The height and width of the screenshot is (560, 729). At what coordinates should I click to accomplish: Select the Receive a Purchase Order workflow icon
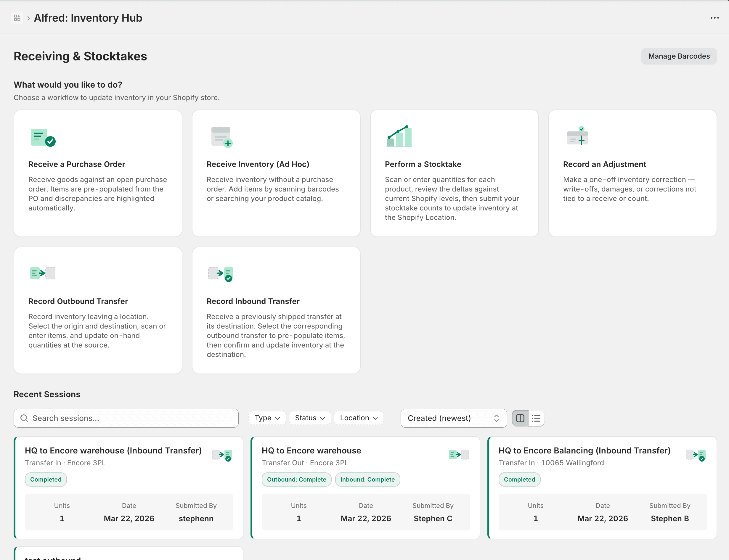tap(43, 137)
